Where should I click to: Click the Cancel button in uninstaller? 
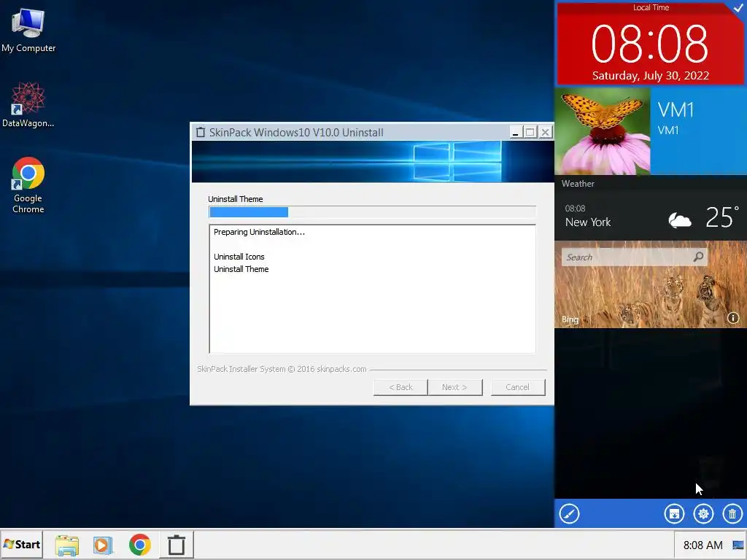(x=518, y=387)
